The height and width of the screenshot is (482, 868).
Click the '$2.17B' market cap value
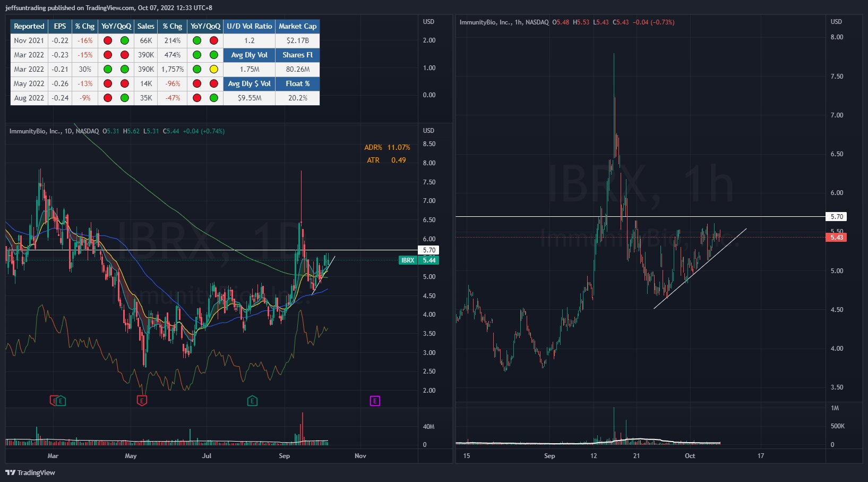[298, 40]
